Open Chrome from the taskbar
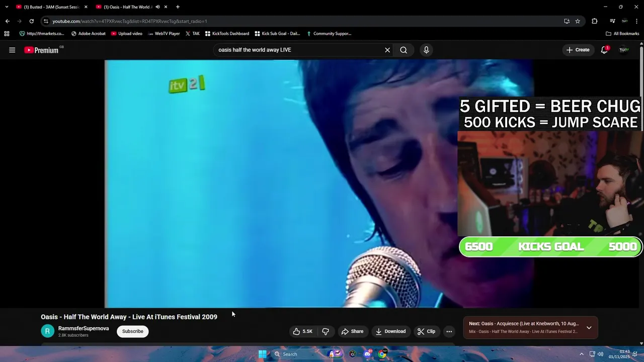 pyautogui.click(x=382, y=354)
